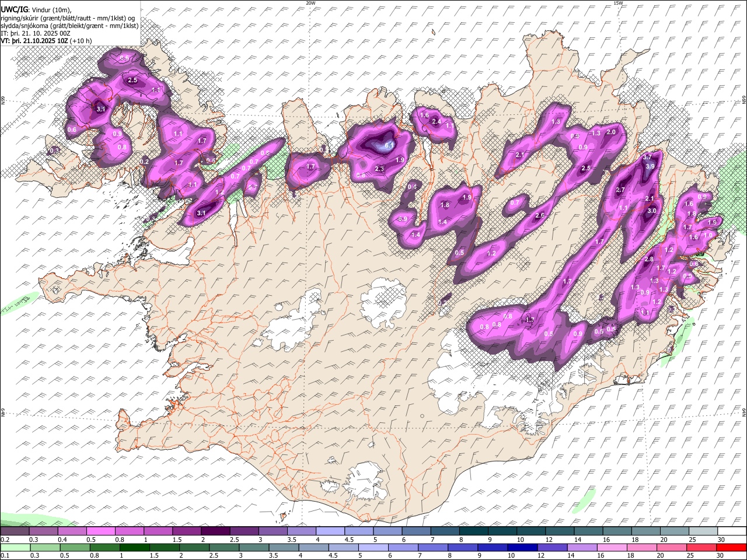The width and height of the screenshot is (747, 560).
Task: Select the dark green lower swatch between 1 and 1.5
Action: pyautogui.click(x=135, y=547)
